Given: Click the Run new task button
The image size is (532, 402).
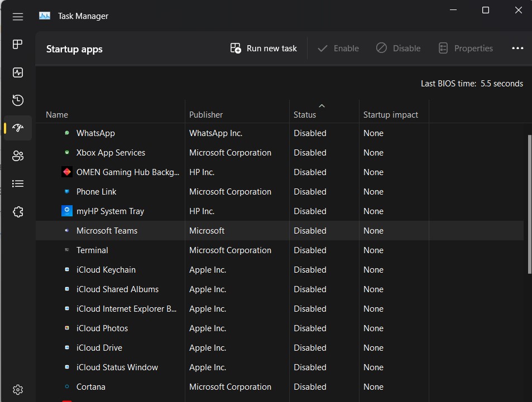Looking at the screenshot, I should pyautogui.click(x=263, y=48).
